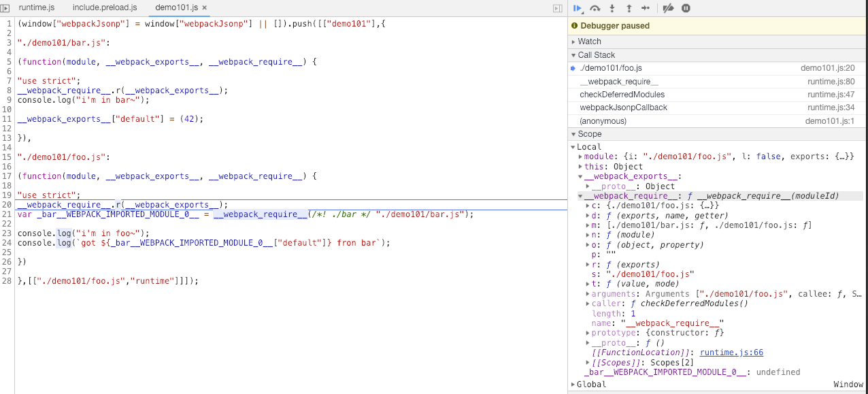Resume script execution
Image resolution: width=868 pixels, height=394 pixels.
pos(578,8)
